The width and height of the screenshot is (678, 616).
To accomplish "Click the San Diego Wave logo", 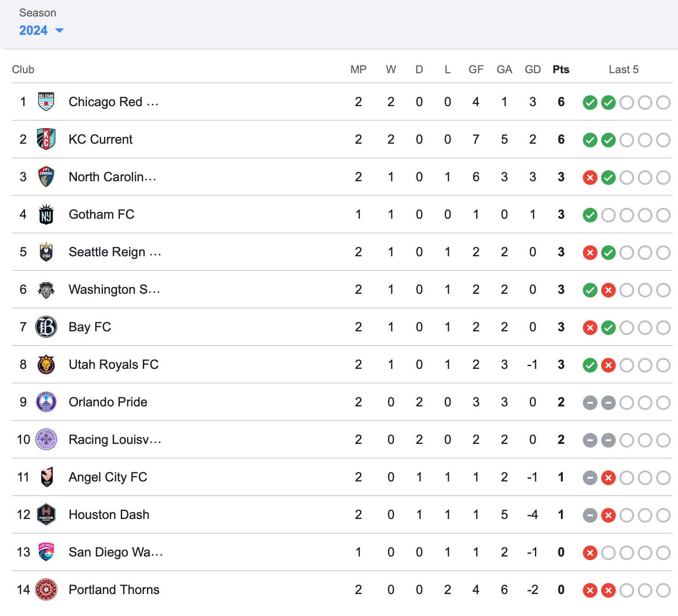I will coord(46,552).
